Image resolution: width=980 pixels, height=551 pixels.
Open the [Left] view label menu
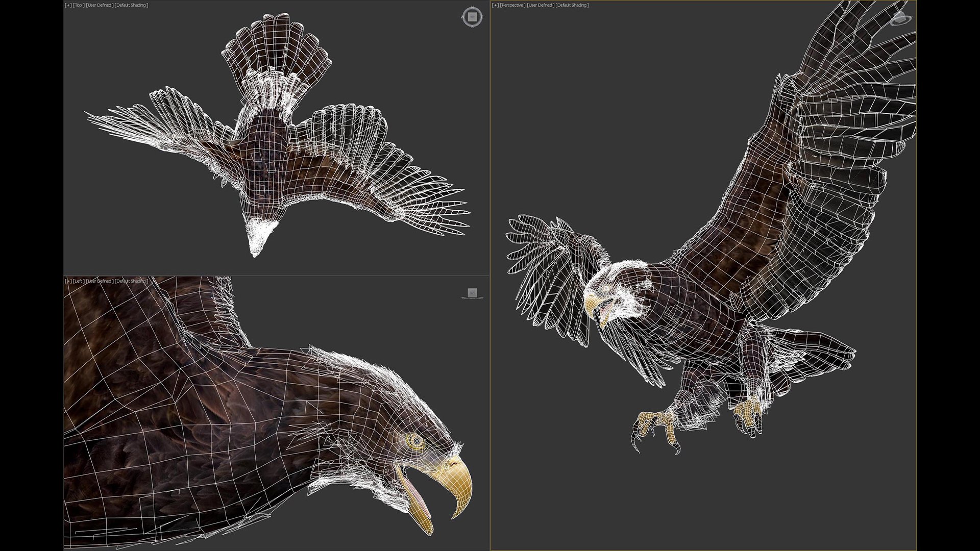click(x=79, y=281)
